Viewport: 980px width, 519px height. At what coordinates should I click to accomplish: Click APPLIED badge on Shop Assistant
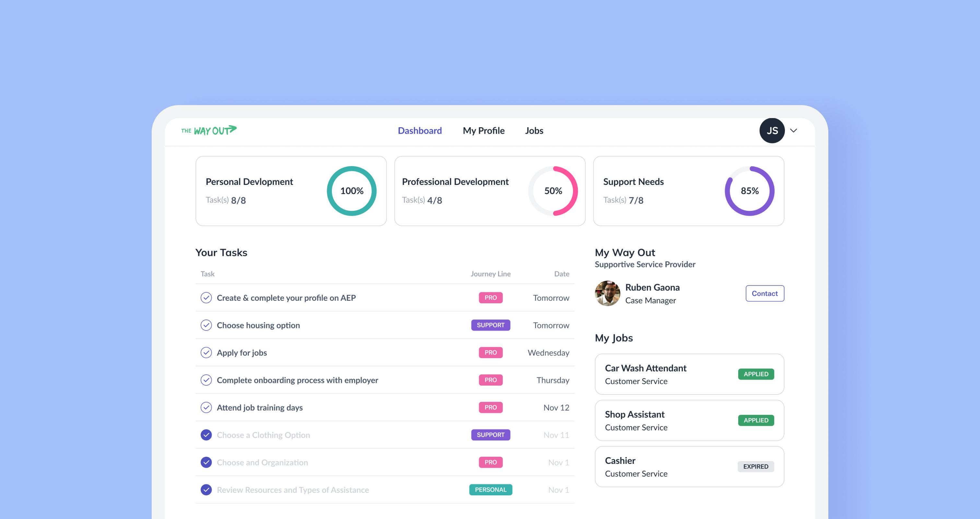pyautogui.click(x=756, y=420)
